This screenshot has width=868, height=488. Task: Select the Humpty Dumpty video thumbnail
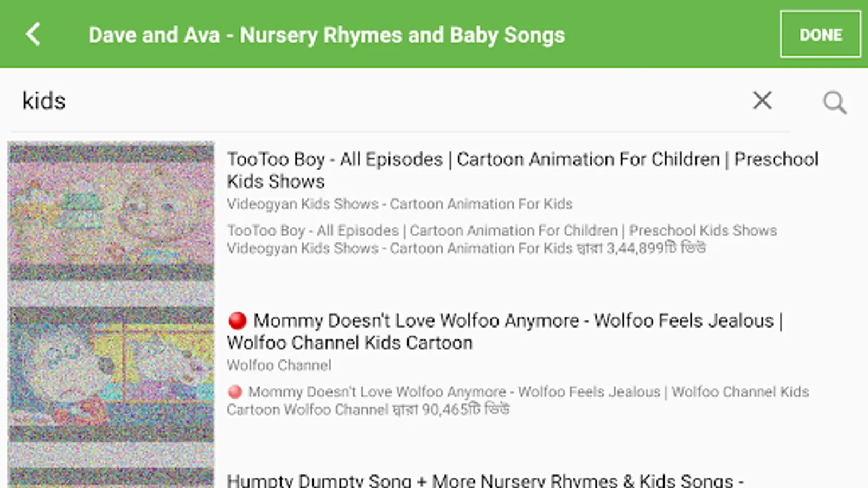click(111, 477)
